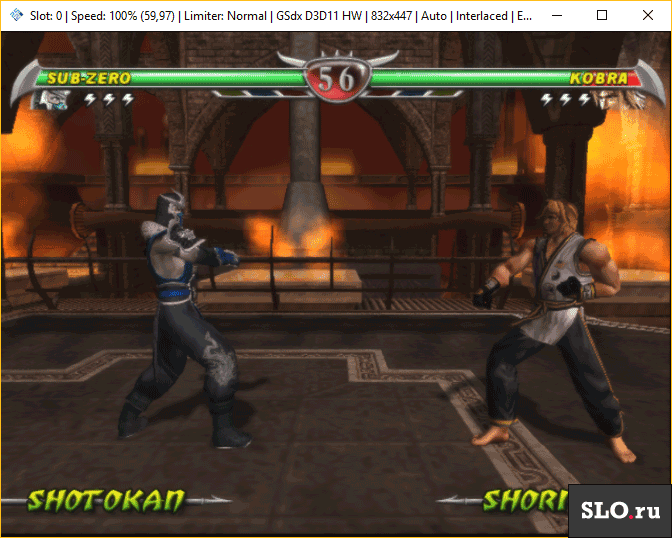This screenshot has width=672, height=538.
Task: Click the Sub-Zero fighter character
Action: [x=183, y=319]
